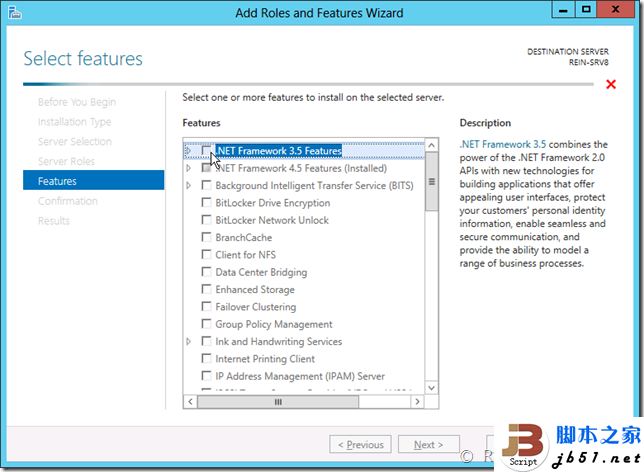Screen dimensions: 644x472
Task: Click the red X error icon
Action: point(611,84)
